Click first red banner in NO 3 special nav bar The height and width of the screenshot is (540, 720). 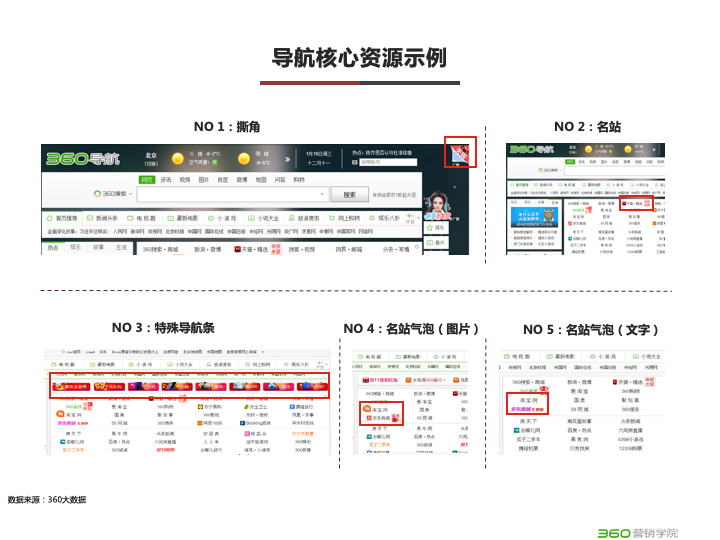[71, 387]
